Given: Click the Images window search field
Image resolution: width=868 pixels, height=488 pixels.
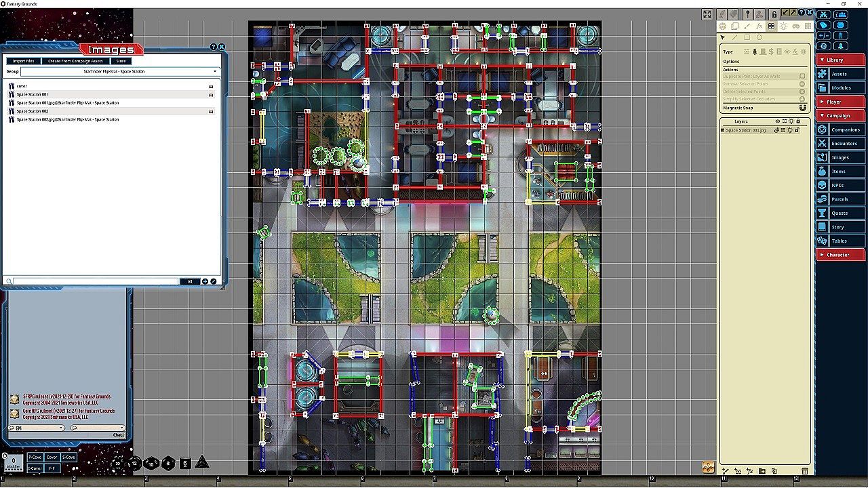Looking at the screenshot, I should [x=95, y=281].
